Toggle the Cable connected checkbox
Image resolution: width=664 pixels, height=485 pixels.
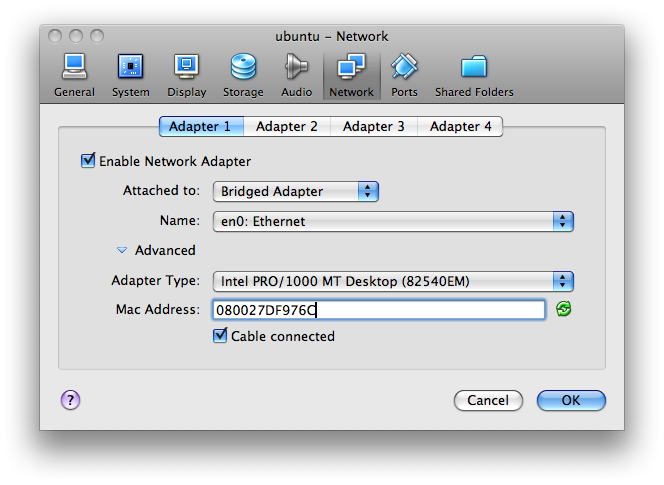220,335
